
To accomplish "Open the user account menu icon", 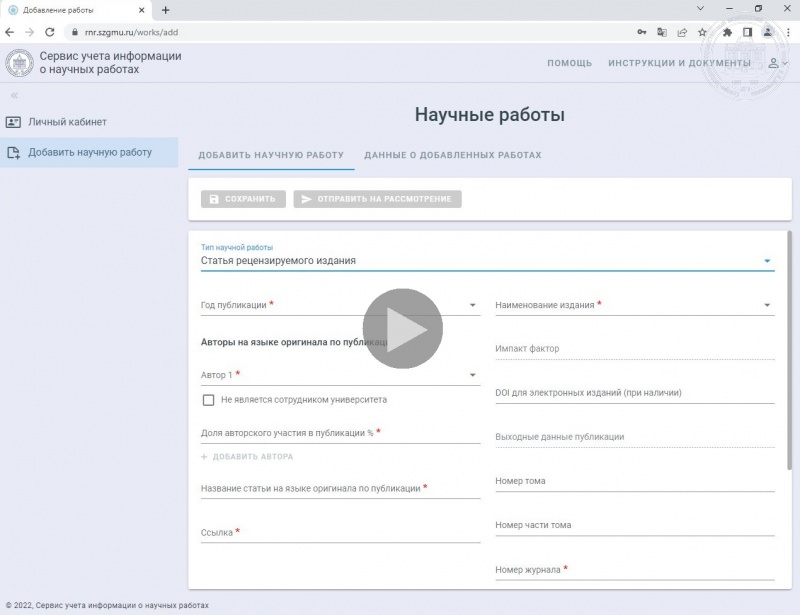I will (778, 63).
